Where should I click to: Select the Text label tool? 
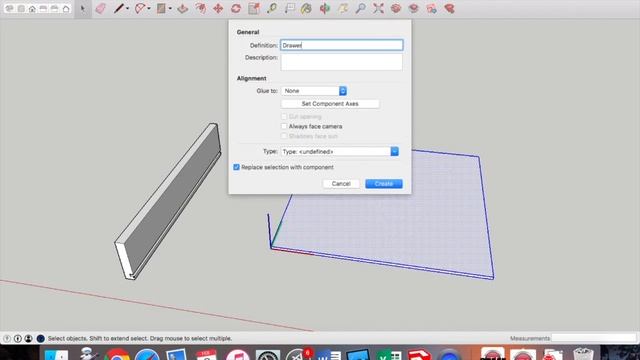(289, 8)
